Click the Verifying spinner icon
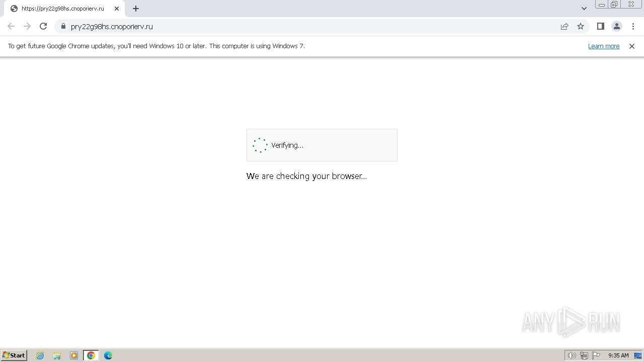Screen dimensions: 644x362 tap(260, 145)
